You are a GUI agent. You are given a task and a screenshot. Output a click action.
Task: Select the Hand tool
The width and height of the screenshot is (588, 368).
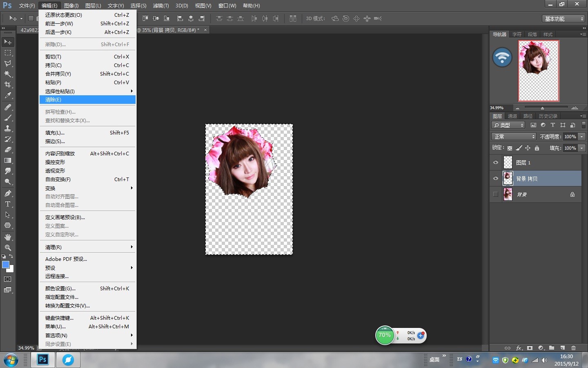pyautogui.click(x=8, y=237)
